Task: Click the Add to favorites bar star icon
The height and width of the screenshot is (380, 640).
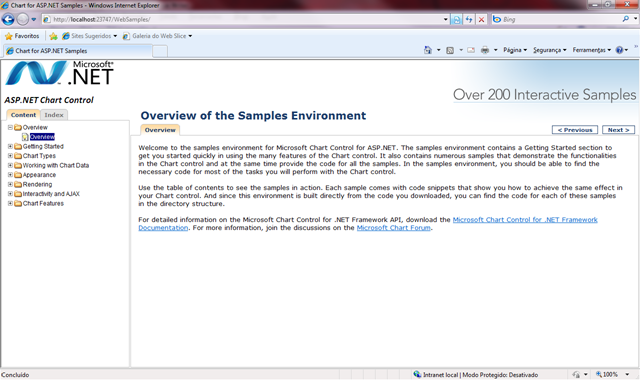Action: [x=53, y=36]
